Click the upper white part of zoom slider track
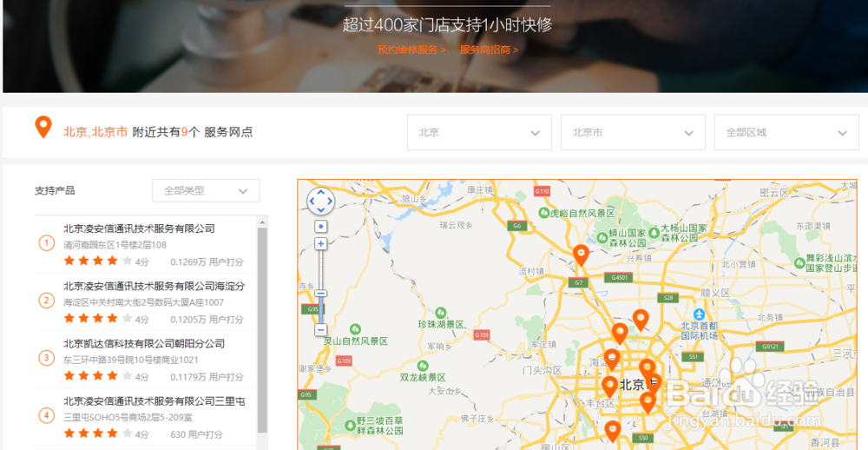This screenshot has width=868, height=450. point(320,268)
